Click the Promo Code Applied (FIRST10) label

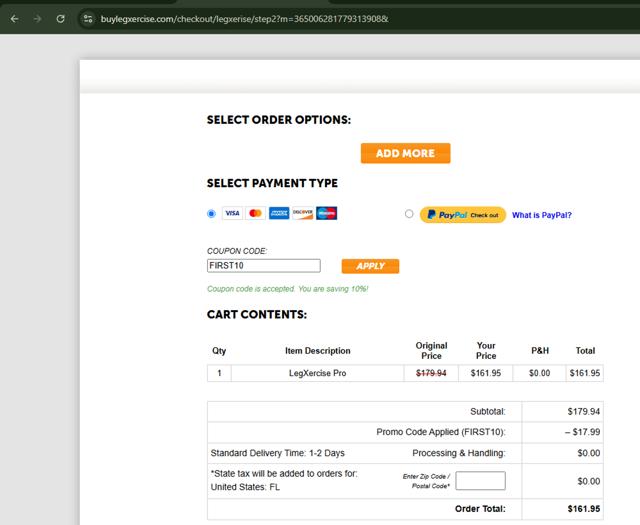tap(441, 432)
